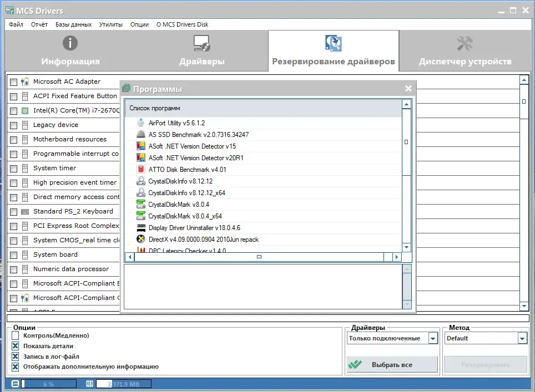Click the AirPort Utility v5.6.1.2 icon
535x392 pixels.
point(140,123)
